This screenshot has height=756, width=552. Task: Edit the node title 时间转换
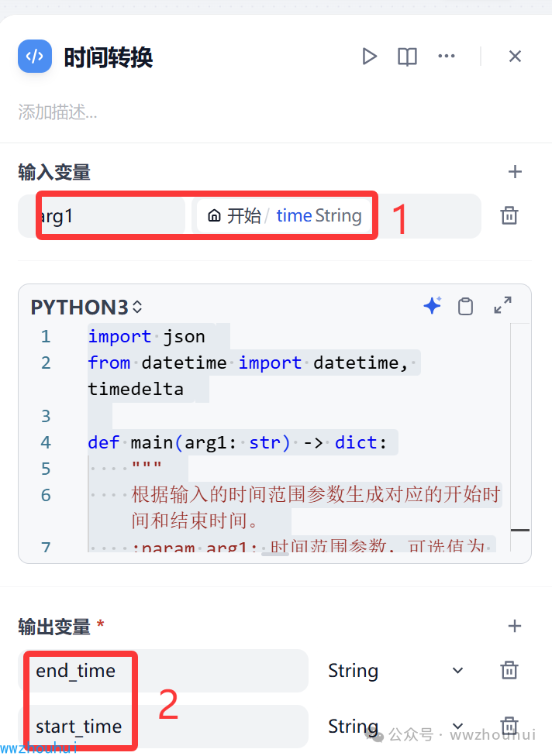pyautogui.click(x=109, y=57)
